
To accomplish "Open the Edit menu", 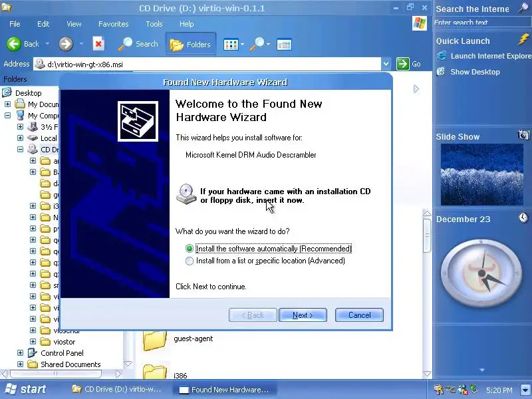I will click(43, 24).
